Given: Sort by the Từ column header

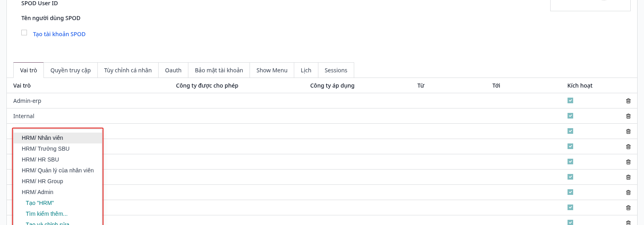Looking at the screenshot, I should pos(421,86).
